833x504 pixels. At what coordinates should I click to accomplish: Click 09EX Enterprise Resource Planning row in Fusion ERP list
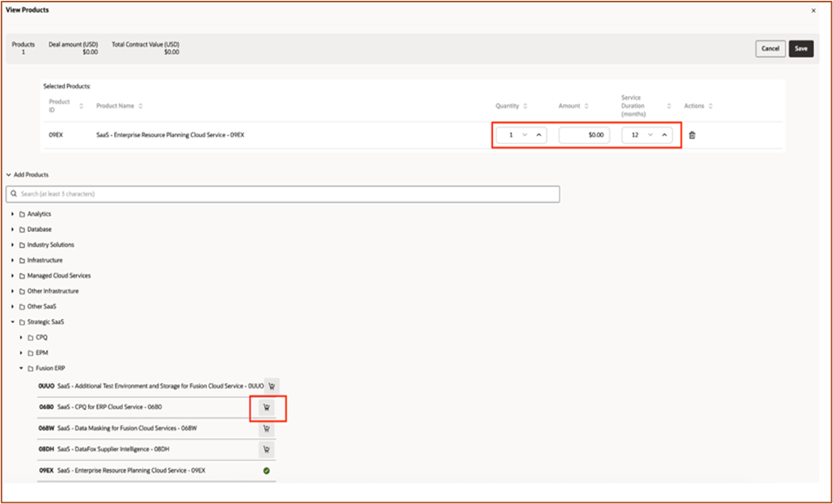point(156,471)
